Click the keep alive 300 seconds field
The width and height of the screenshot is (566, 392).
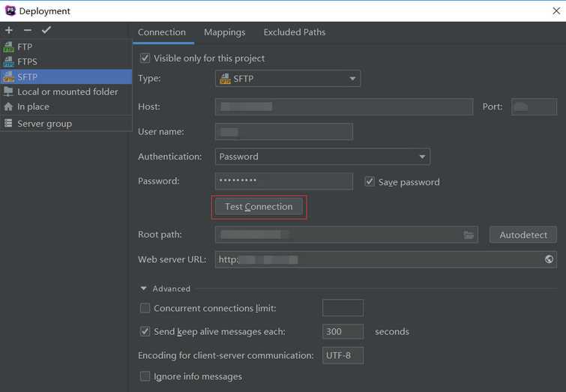343,331
